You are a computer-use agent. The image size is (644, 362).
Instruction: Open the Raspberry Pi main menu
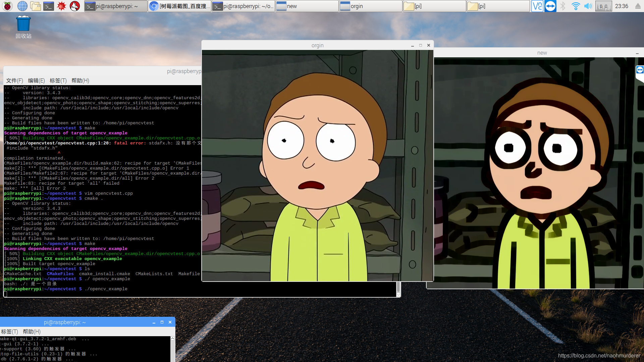click(x=7, y=6)
